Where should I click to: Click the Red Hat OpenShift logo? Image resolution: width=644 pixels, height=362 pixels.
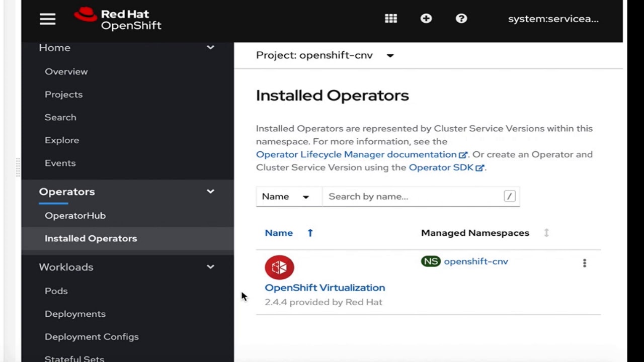tap(118, 19)
